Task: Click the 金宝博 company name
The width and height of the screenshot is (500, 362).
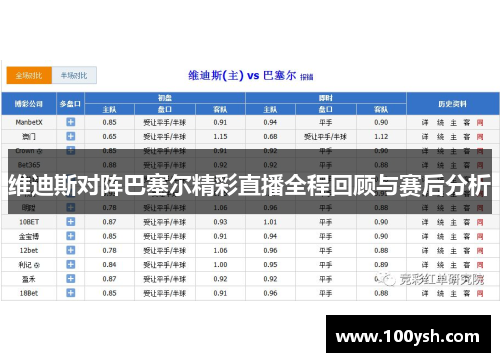Action: [29, 236]
